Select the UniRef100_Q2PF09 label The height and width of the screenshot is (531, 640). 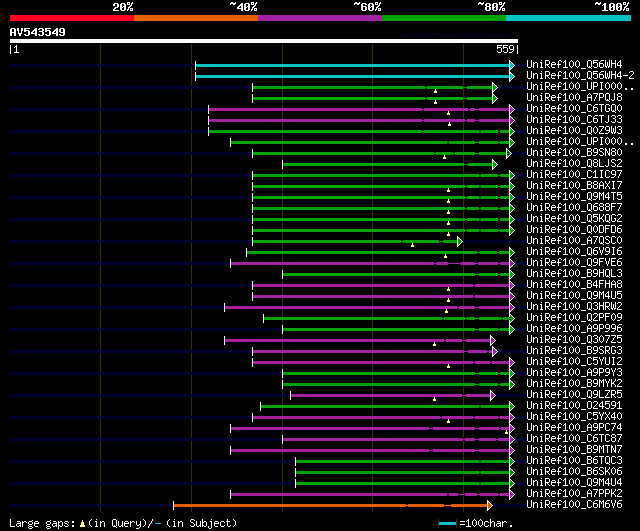pyautogui.click(x=574, y=318)
